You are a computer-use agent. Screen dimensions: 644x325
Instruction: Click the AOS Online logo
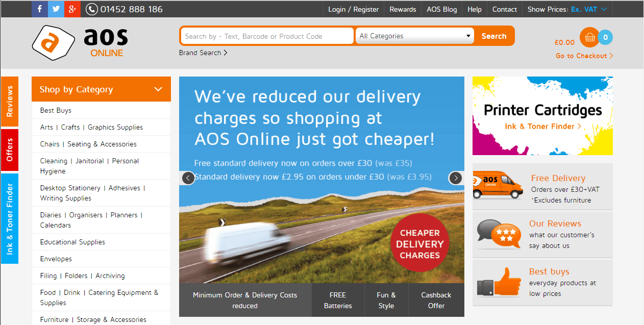(80, 42)
